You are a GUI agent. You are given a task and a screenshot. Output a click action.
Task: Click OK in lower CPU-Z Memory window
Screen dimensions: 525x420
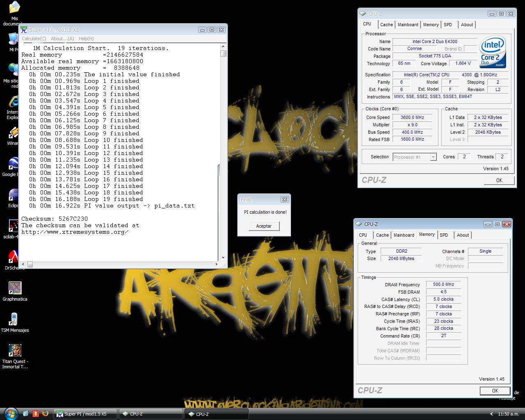point(495,391)
